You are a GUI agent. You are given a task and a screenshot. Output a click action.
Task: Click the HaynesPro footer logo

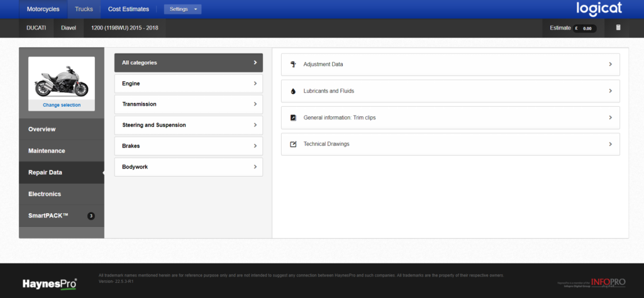click(x=50, y=283)
